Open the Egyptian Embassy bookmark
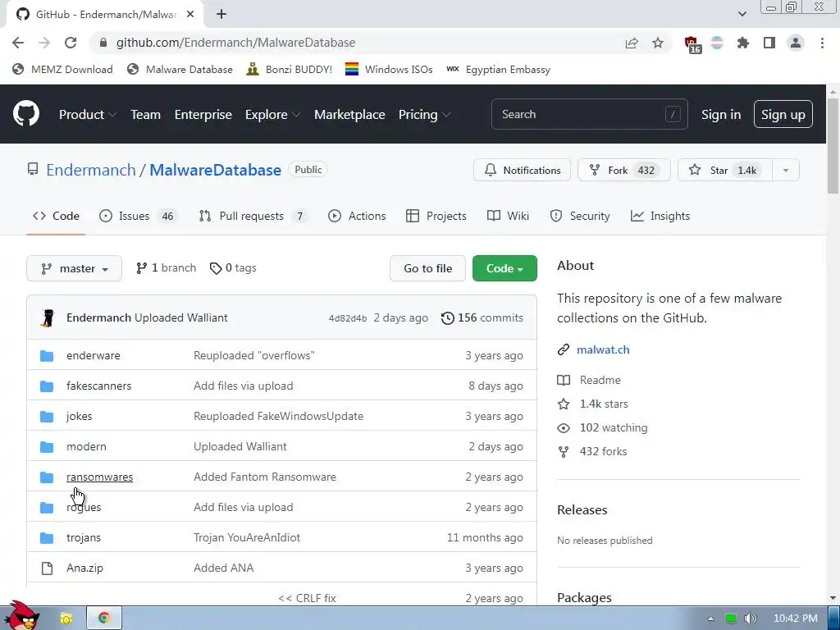Screen dimensions: 840x630 pos(498,69)
